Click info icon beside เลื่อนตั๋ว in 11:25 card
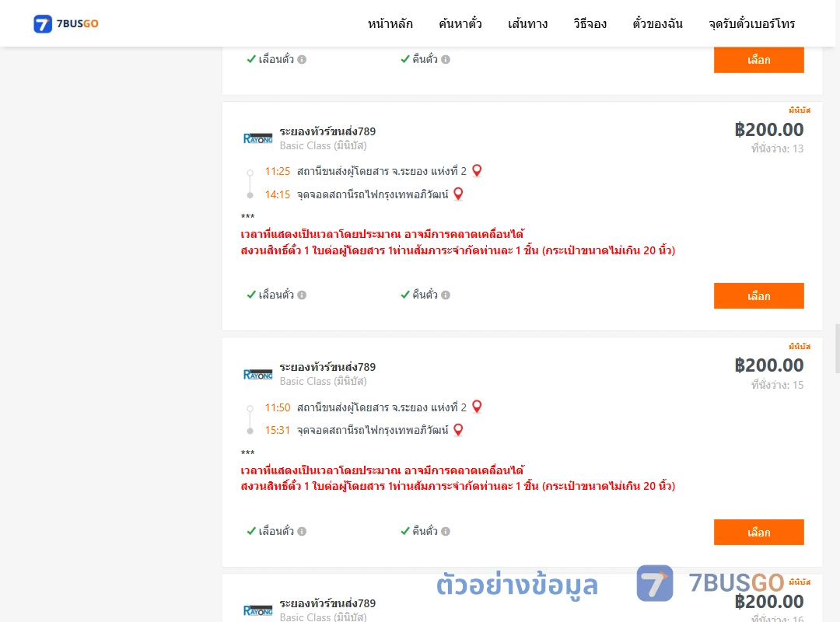The image size is (840, 622). [x=302, y=295]
